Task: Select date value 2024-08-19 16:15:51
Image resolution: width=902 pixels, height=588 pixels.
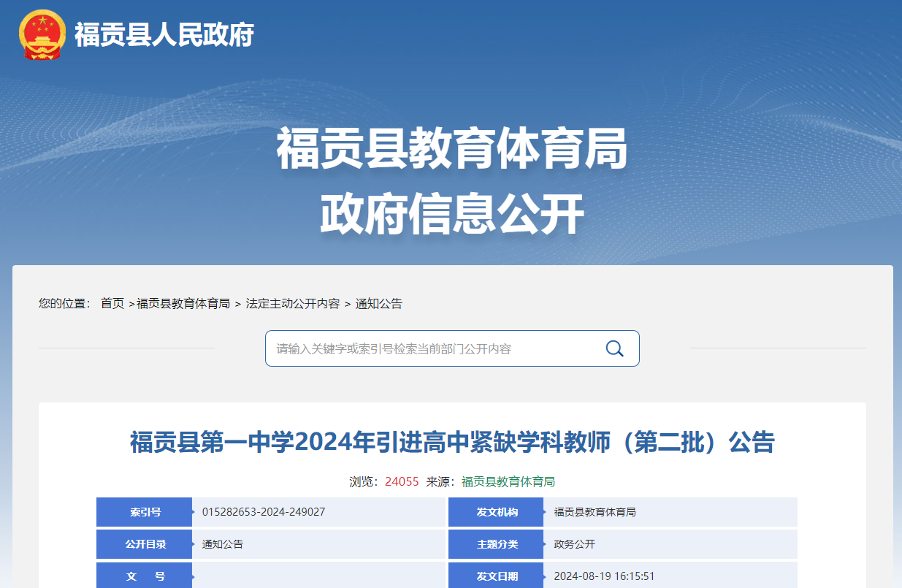Action: click(x=604, y=576)
